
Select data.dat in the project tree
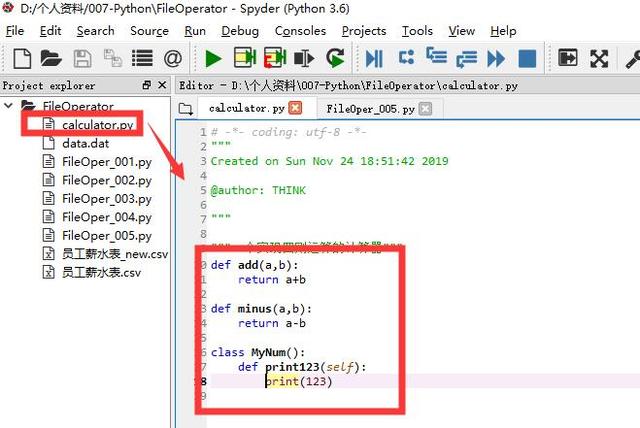point(85,144)
